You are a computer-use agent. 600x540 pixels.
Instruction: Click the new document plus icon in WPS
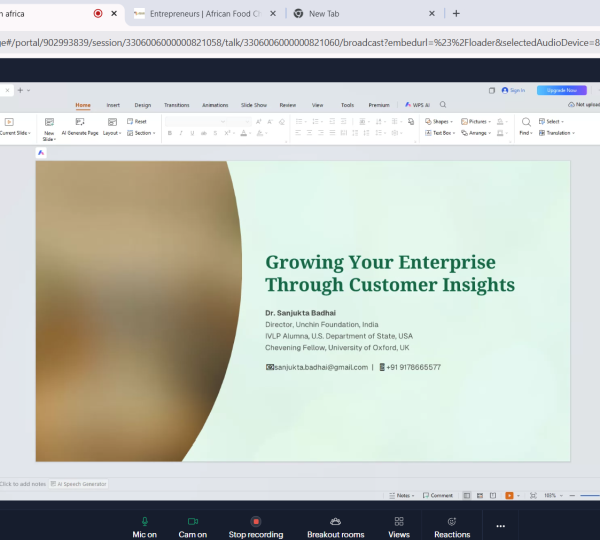click(20, 90)
